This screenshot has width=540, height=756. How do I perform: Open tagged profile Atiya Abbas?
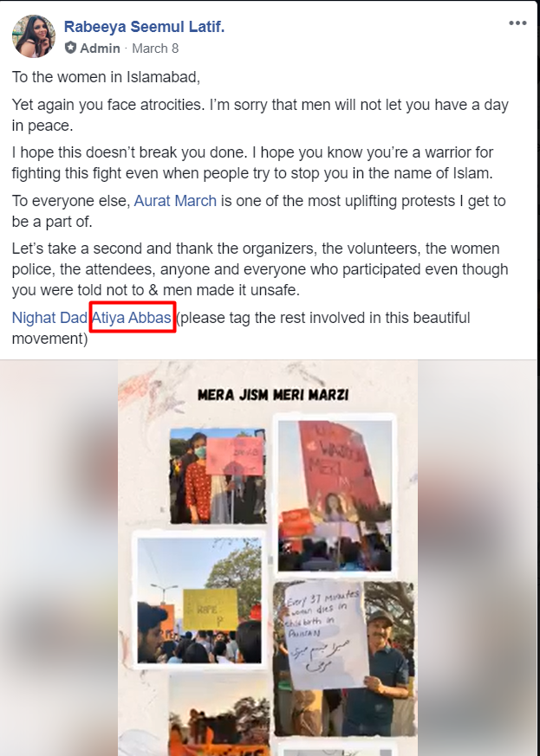tap(131, 318)
